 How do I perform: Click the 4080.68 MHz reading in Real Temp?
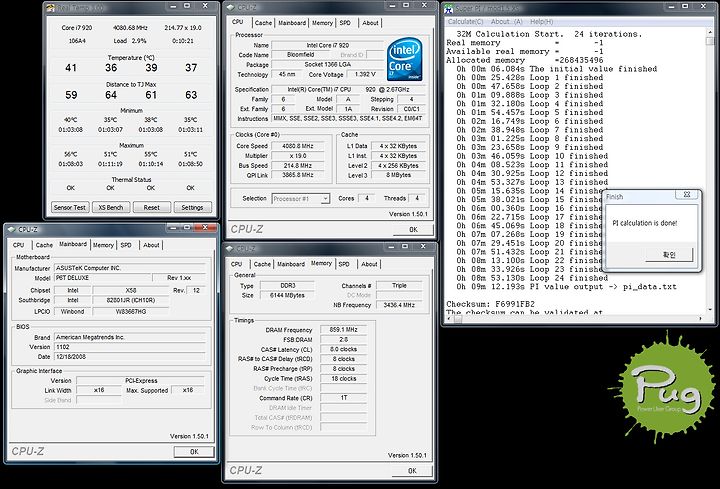click(x=130, y=28)
